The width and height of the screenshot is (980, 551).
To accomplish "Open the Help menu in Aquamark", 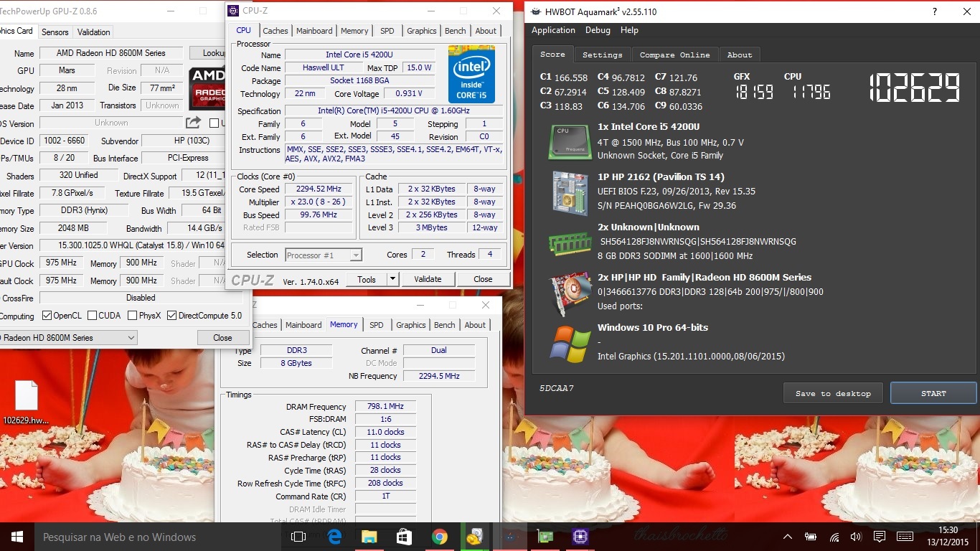I will click(629, 30).
